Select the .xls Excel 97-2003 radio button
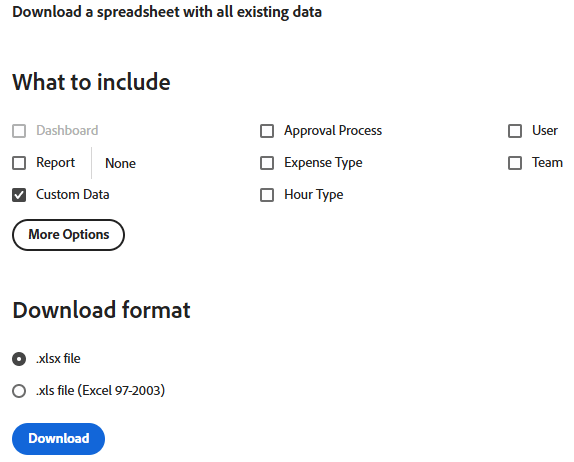 [x=19, y=391]
